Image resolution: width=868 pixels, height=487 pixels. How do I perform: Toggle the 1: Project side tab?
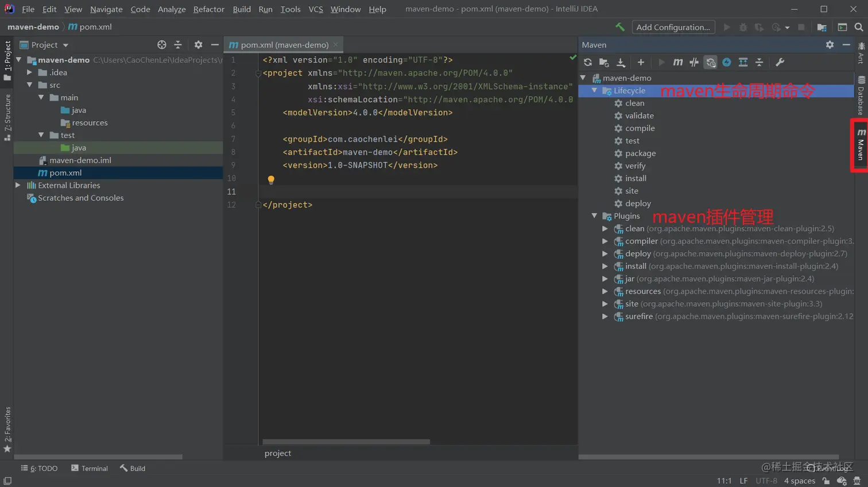7,61
